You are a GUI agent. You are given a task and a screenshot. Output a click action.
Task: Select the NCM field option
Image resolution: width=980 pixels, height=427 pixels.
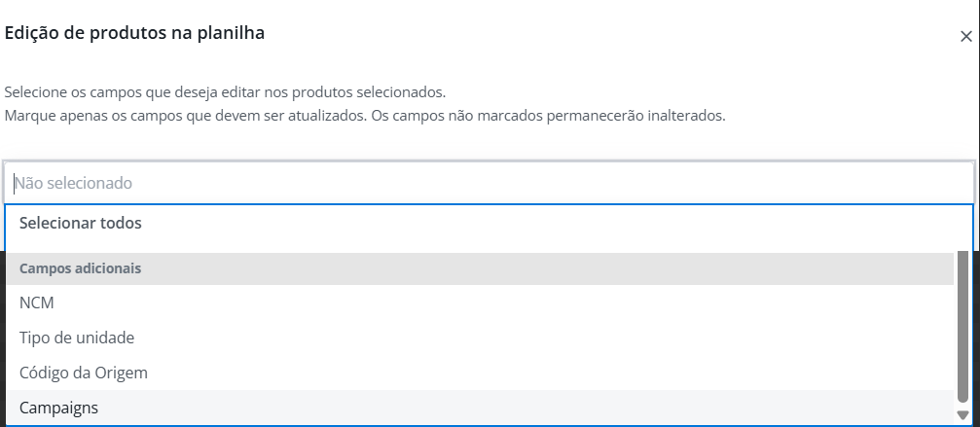[37, 302]
